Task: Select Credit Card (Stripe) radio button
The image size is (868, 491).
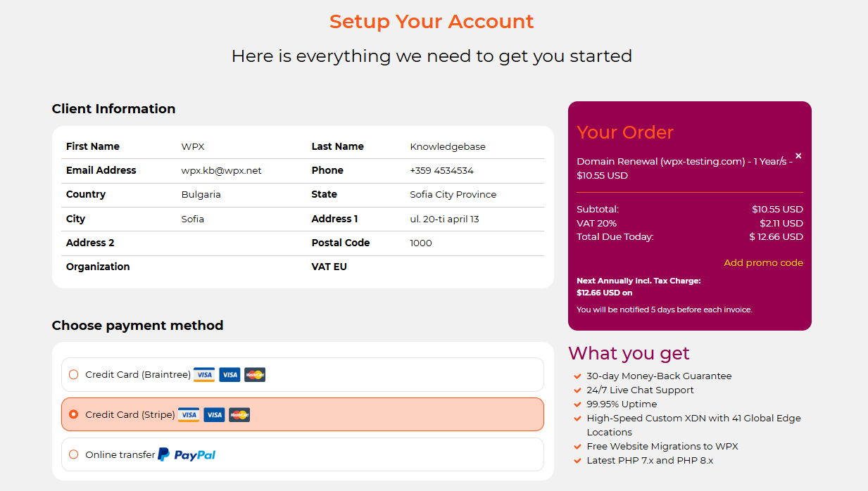Action: coord(74,415)
